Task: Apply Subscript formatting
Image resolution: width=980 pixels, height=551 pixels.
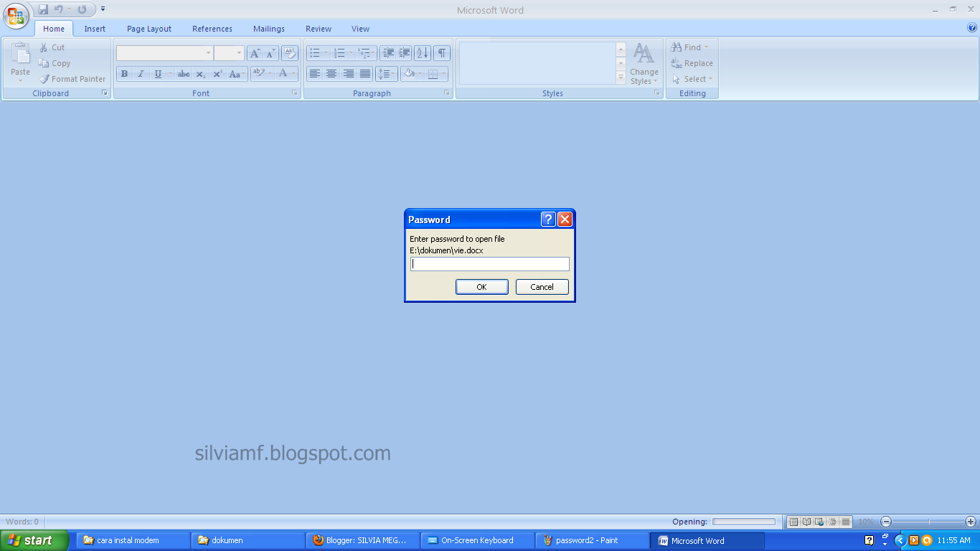Action: coord(201,74)
